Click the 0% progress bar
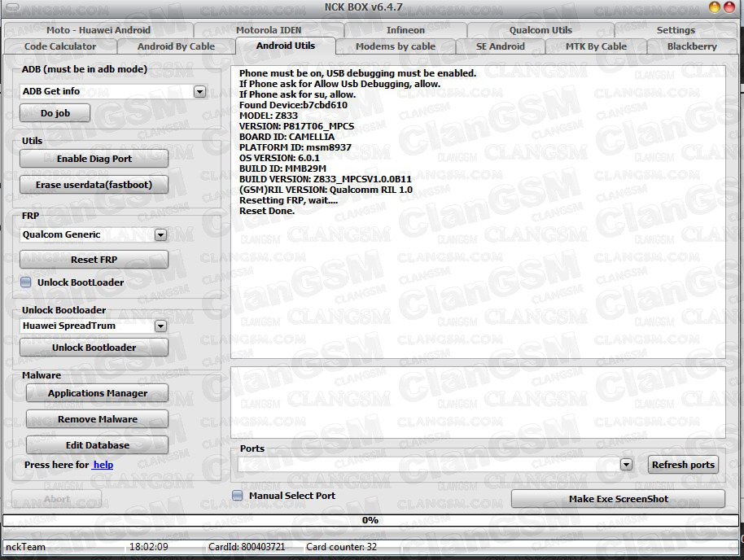The height and width of the screenshot is (560, 744). coord(370,521)
